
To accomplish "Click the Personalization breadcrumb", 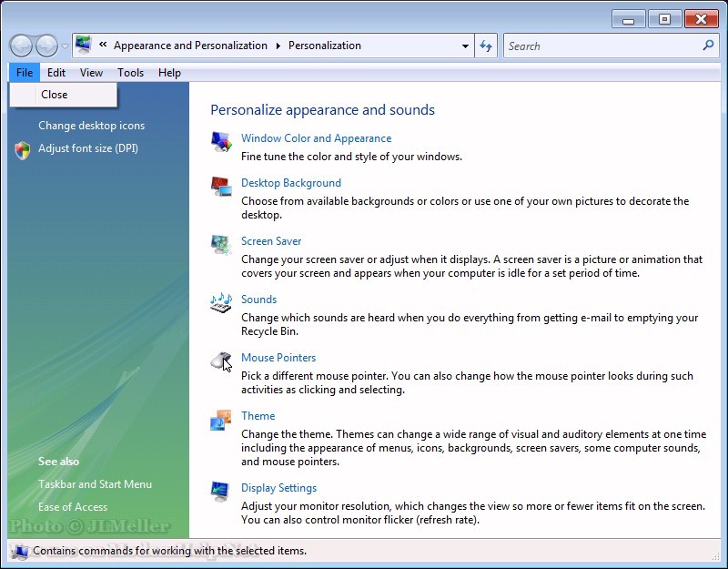I will click(325, 46).
